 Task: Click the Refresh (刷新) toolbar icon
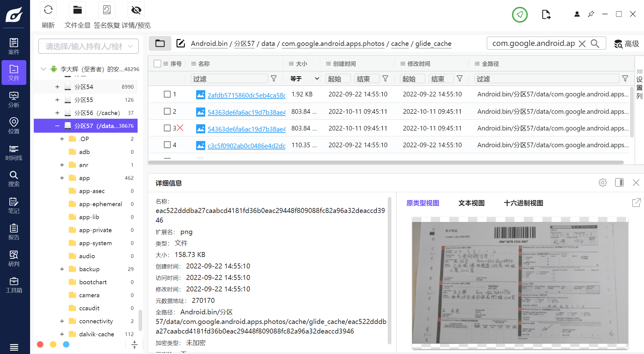[x=48, y=10]
